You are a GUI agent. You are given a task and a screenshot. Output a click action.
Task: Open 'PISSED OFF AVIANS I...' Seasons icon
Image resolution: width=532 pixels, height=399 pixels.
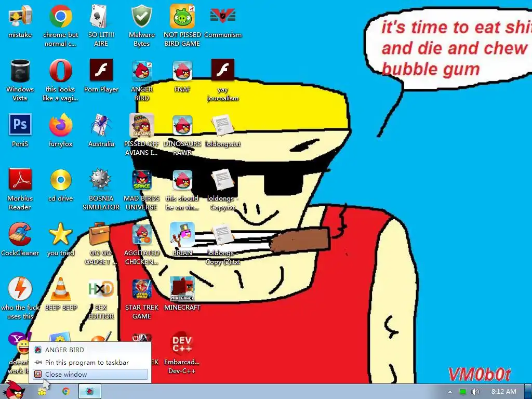point(141,135)
